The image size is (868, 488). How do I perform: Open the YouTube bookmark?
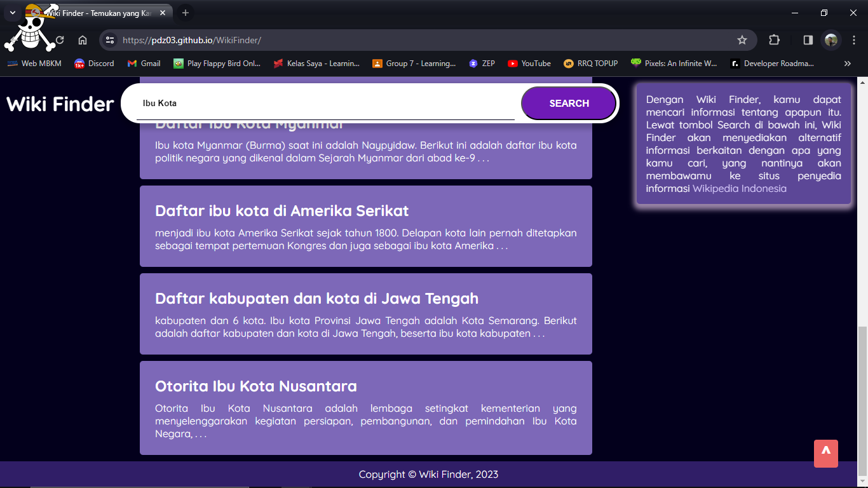click(529, 64)
